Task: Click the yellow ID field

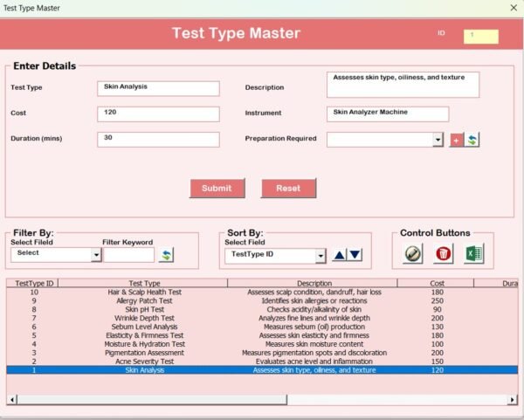Action: 481,37
